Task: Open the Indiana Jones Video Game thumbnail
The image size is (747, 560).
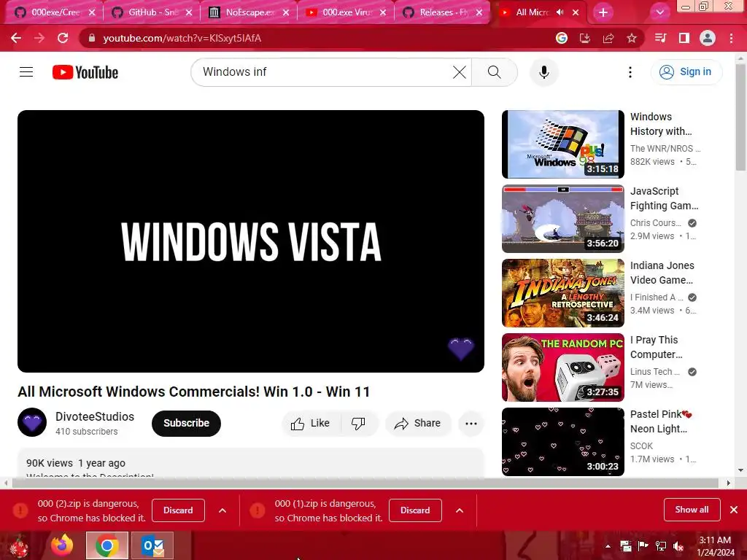Action: pos(562,293)
